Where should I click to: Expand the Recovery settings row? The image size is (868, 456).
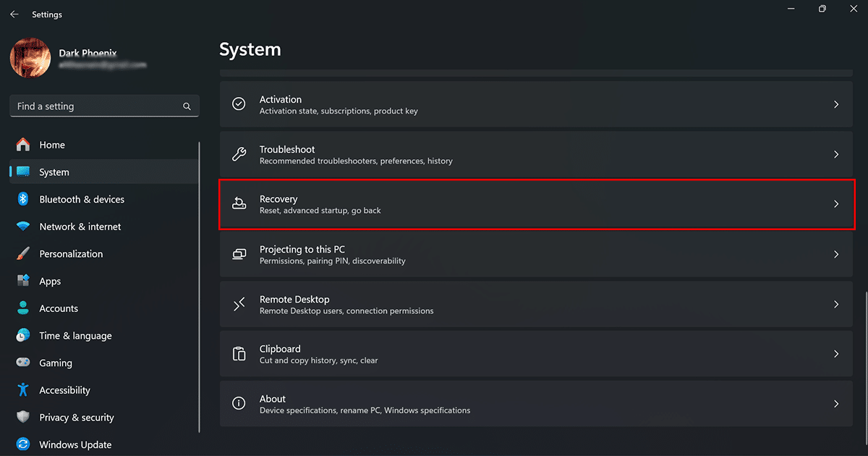(836, 204)
